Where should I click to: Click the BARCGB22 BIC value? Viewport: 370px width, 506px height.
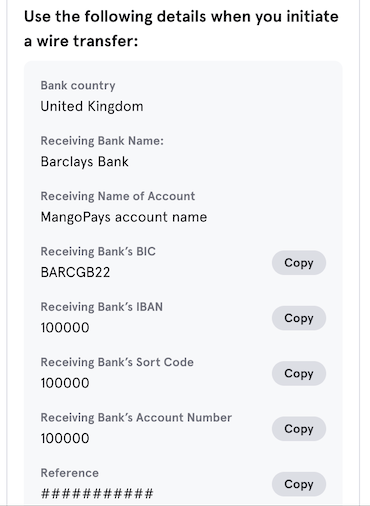click(x=75, y=272)
